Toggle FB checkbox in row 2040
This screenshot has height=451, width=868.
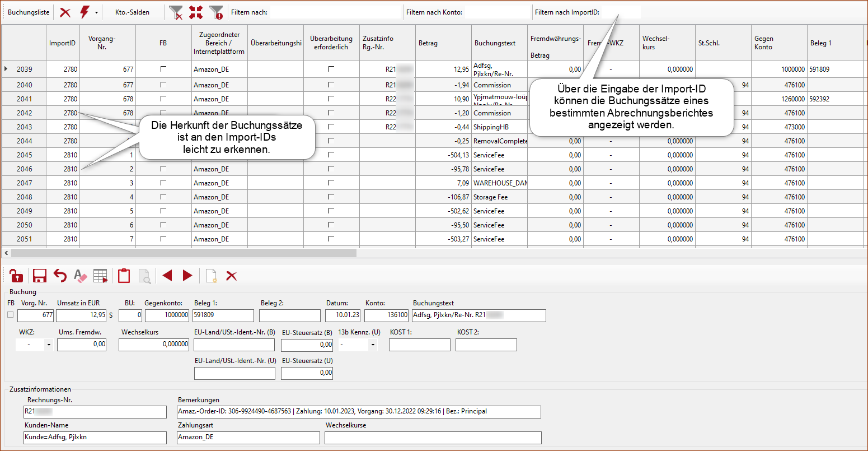163,85
